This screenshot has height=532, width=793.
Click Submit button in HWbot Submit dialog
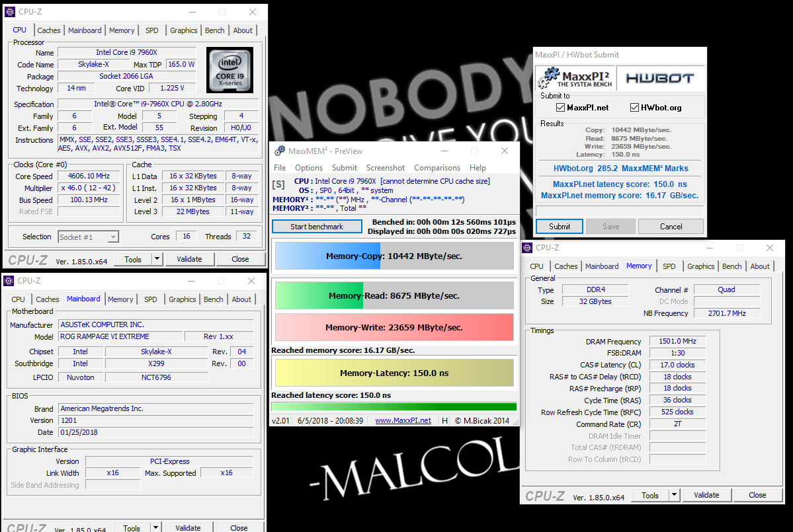[x=560, y=226]
